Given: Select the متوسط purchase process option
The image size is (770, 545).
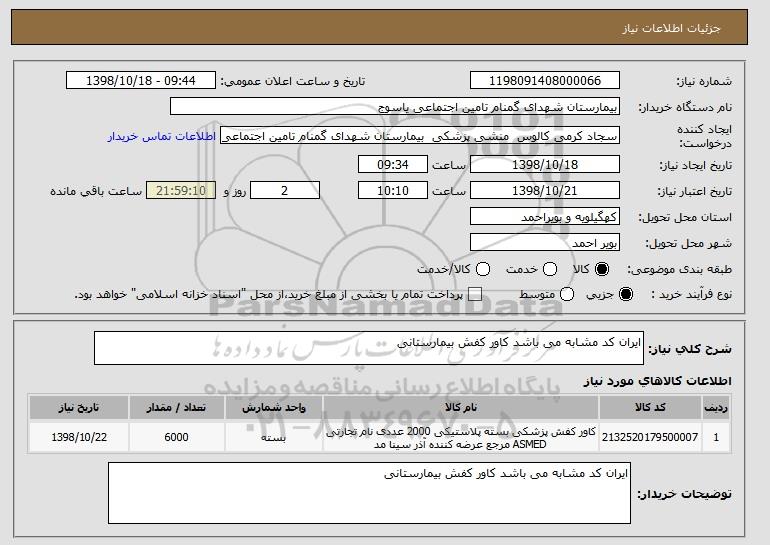Looking at the screenshot, I should (567, 294).
